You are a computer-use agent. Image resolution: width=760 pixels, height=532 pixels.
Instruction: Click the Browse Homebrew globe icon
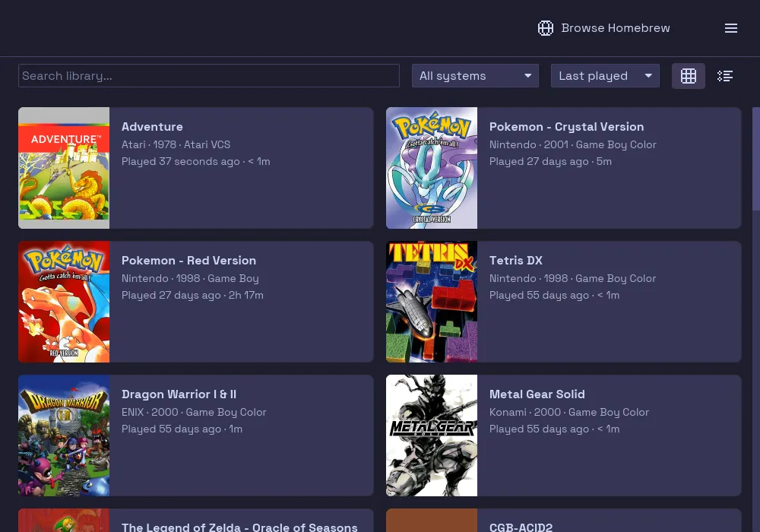(x=545, y=28)
